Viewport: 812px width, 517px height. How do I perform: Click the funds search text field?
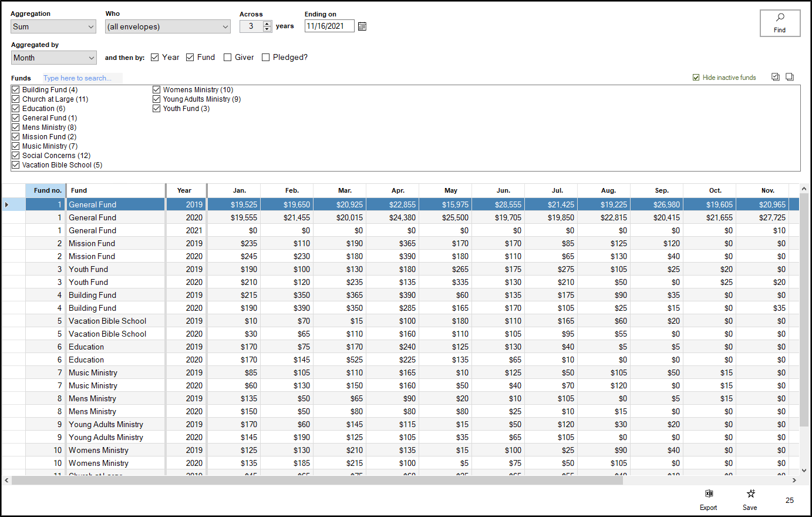(x=82, y=78)
